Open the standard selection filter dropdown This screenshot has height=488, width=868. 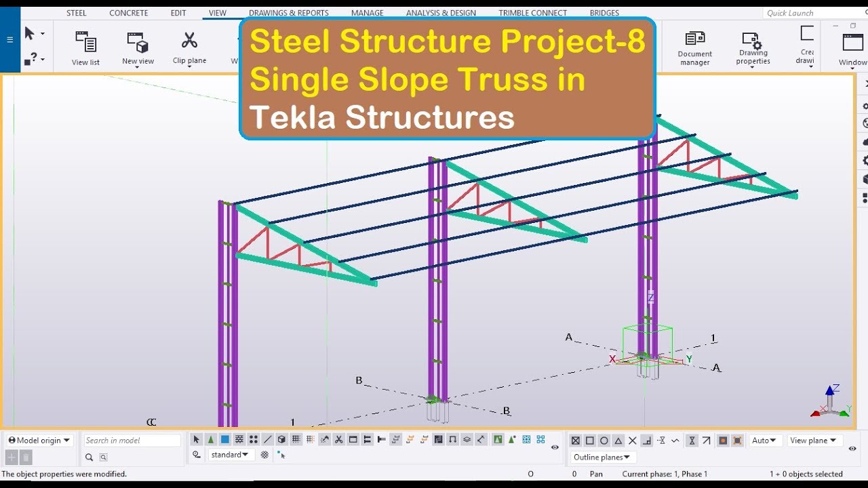231,455
